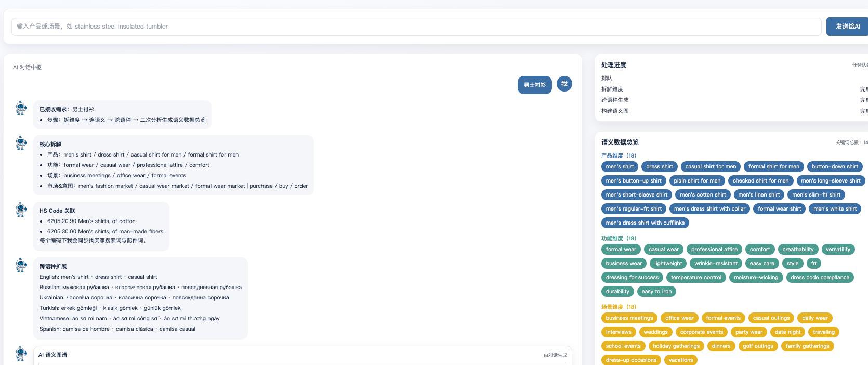This screenshot has width=868, height=365.
Task: Click the robot avatar beside 核心拆解 message
Action: [x=21, y=143]
